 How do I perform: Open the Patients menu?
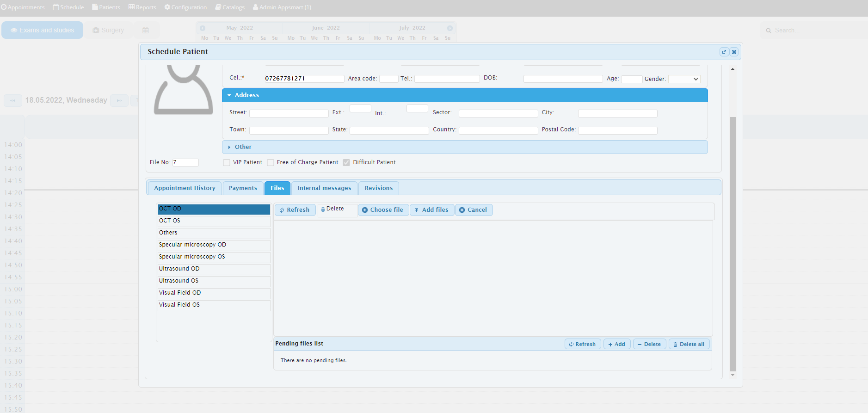pos(106,7)
